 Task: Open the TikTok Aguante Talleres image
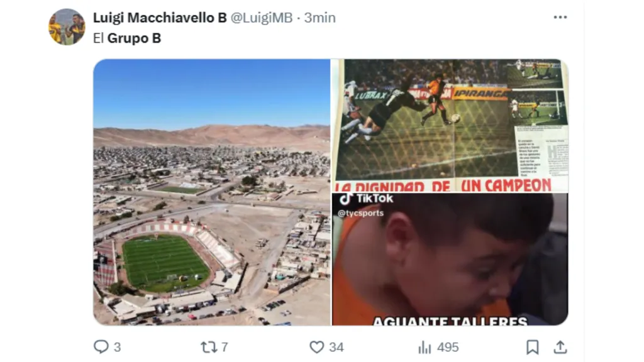tap(450, 260)
